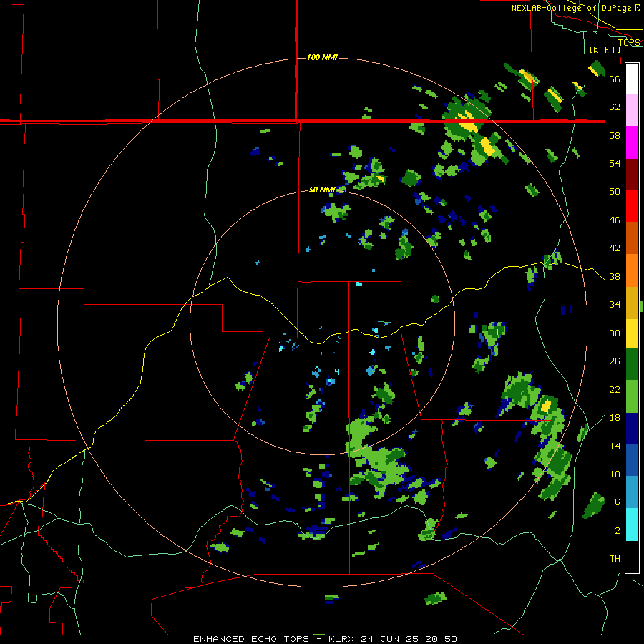
Task: Pick the magenta swatch on the color scale
Action: (632, 142)
